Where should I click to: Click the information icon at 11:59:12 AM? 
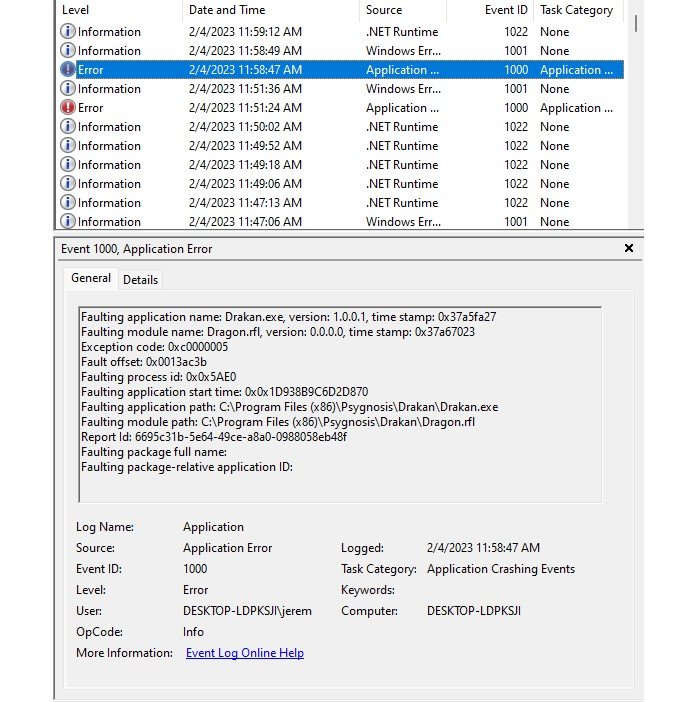coord(68,32)
